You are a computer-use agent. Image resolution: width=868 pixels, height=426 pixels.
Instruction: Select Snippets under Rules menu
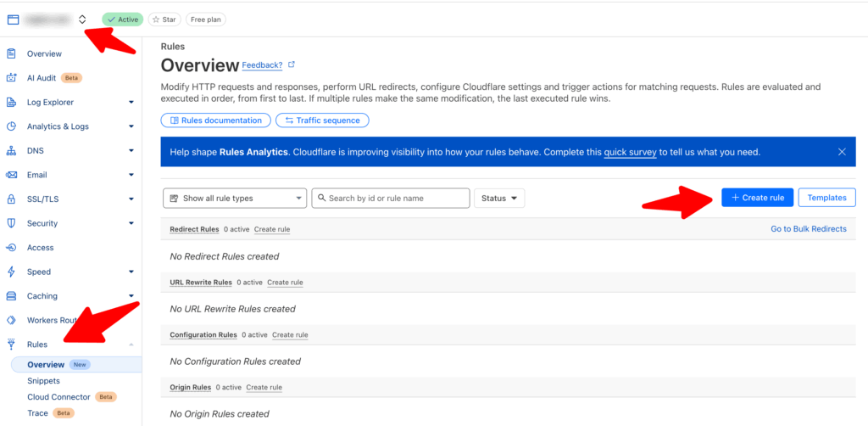click(44, 381)
